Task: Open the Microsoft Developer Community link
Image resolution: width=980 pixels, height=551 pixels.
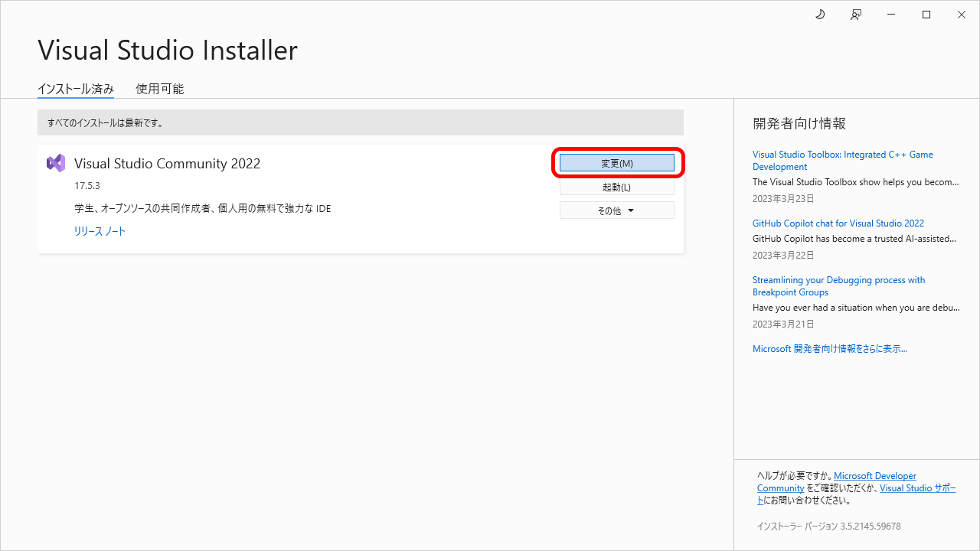Action: point(874,476)
